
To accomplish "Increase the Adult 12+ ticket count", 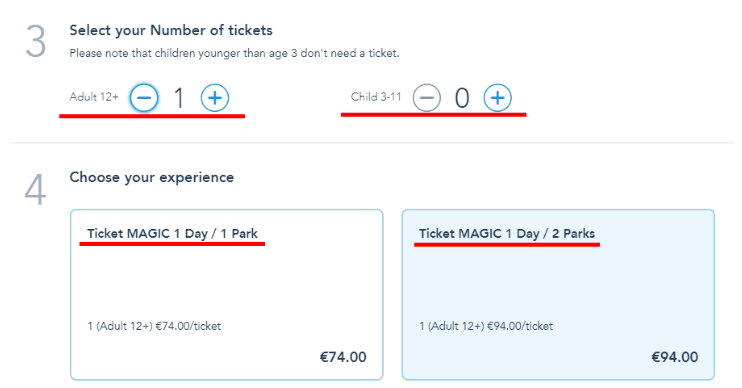I will coord(215,98).
